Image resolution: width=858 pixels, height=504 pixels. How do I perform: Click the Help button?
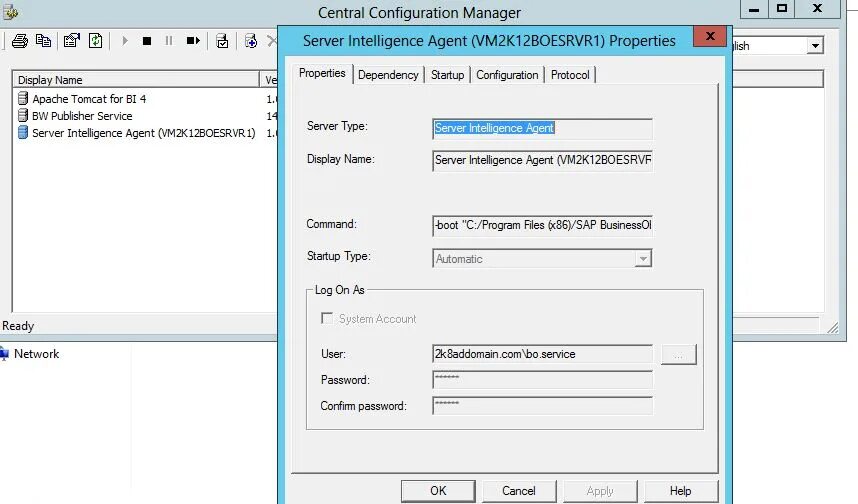681,491
